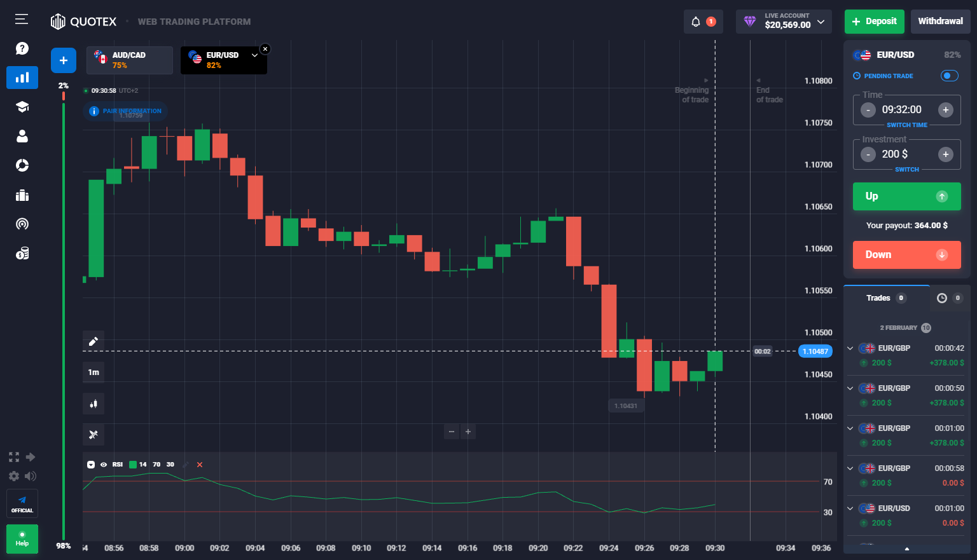Open the hamburger menu
The image size is (977, 560).
[x=22, y=19]
